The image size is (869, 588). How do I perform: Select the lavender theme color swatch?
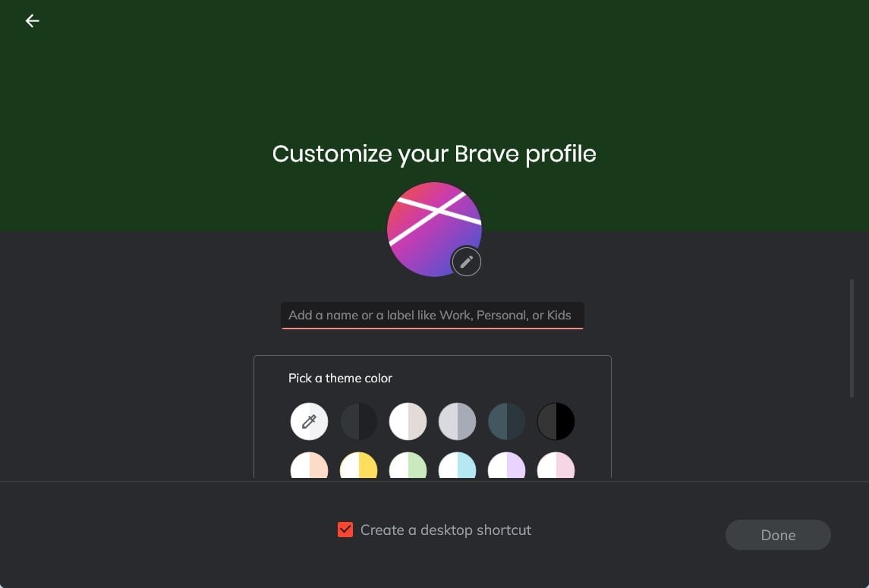(x=506, y=466)
